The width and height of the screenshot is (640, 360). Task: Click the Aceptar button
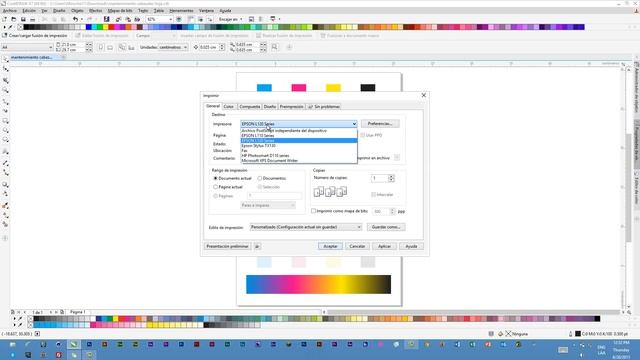click(330, 247)
